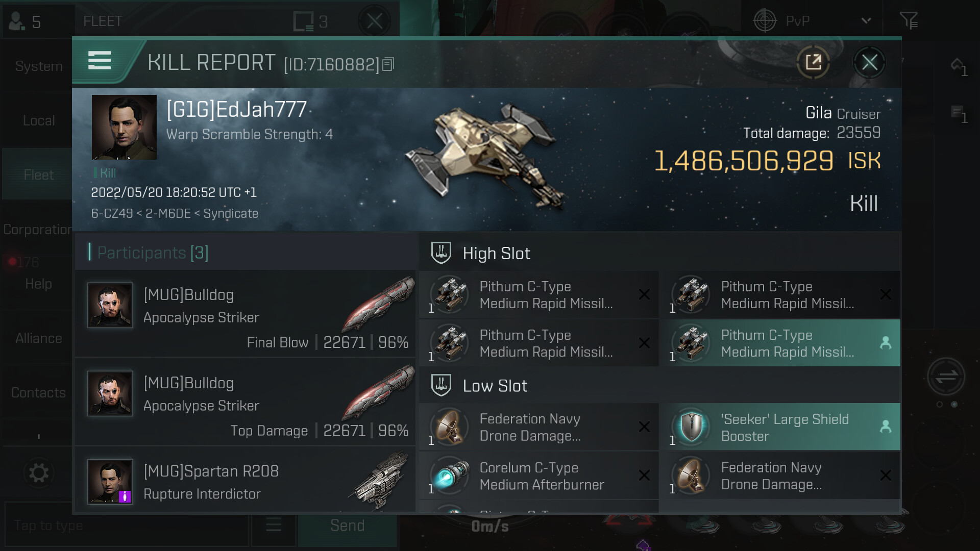Select highlighted Pithum C-Type missile launcher
The height and width of the screenshot is (551, 980).
click(779, 343)
